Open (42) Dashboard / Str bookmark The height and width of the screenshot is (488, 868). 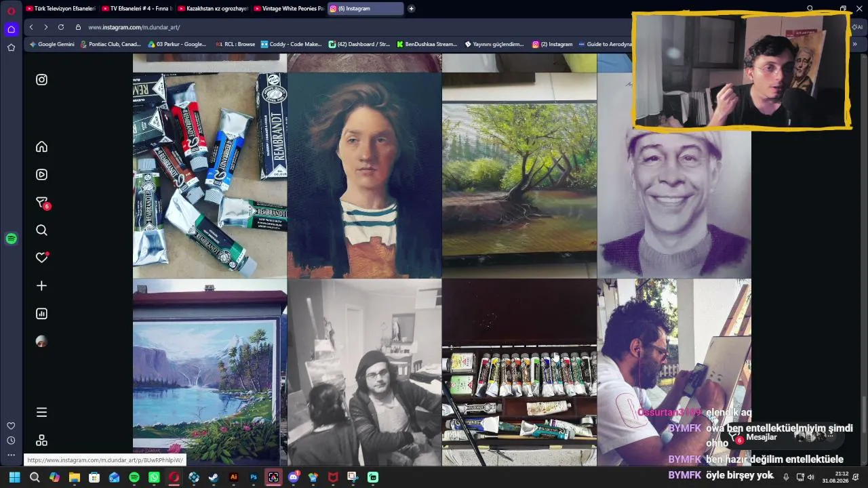click(x=359, y=44)
